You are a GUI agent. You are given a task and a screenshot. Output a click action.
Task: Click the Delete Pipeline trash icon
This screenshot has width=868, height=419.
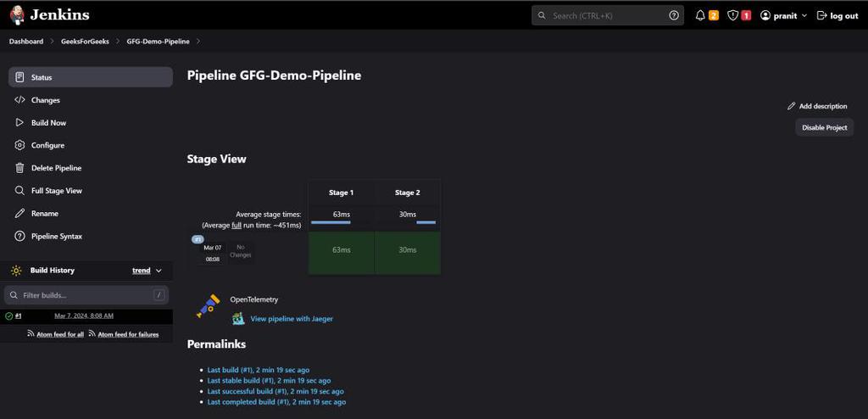(20, 168)
